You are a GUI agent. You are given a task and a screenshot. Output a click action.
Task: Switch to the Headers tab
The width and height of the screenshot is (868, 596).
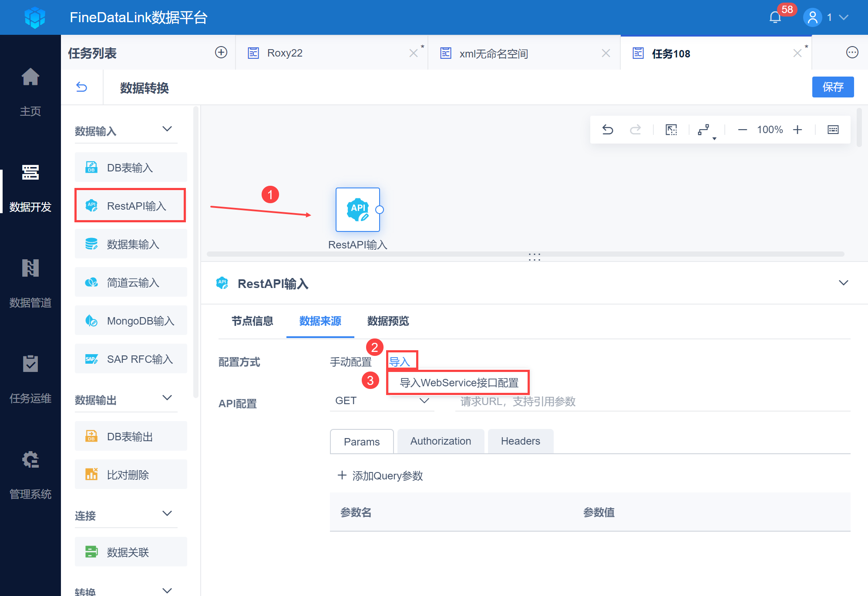pos(520,441)
